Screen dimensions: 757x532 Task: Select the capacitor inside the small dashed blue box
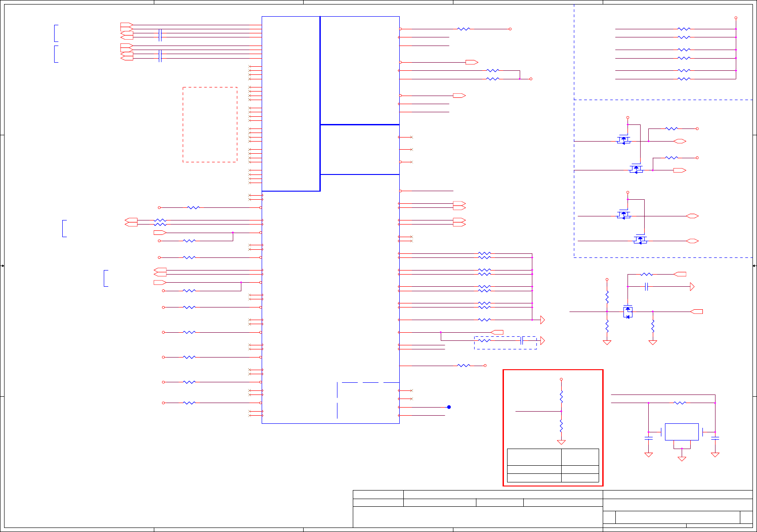pos(522,340)
